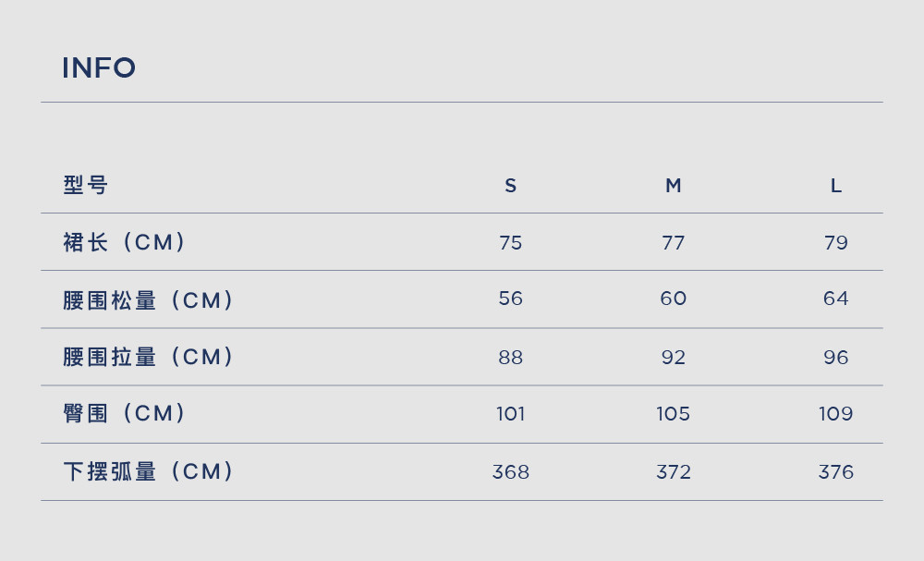924x561 pixels.
Task: Click relaxed waist value 60
Action: 674,299
